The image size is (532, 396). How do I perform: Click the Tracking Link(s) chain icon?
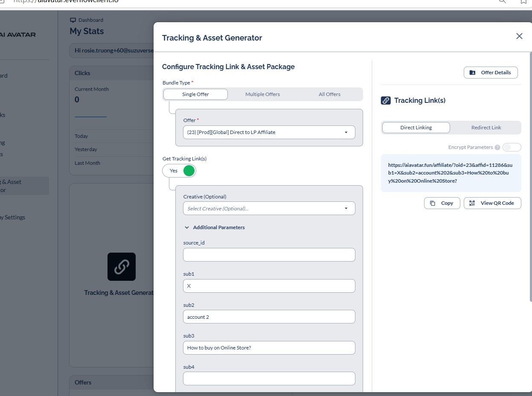[386, 101]
